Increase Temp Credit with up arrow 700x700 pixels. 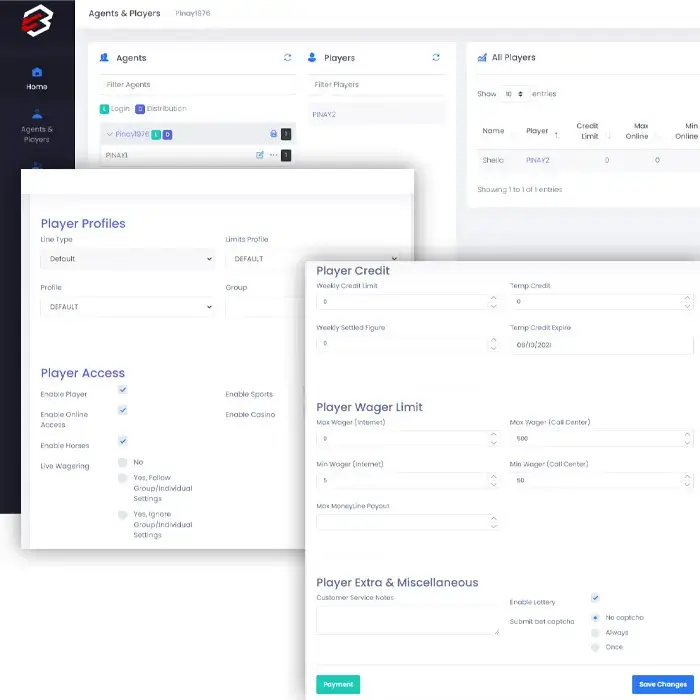point(687,298)
